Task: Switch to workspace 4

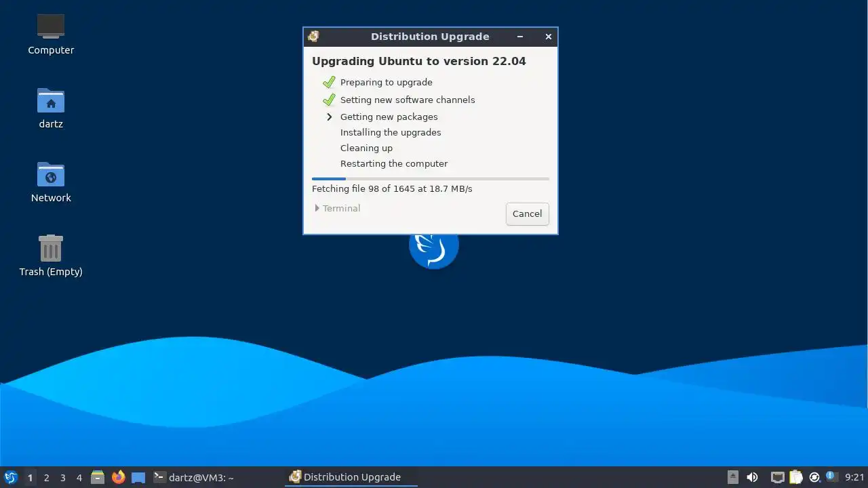Action: coord(79,478)
